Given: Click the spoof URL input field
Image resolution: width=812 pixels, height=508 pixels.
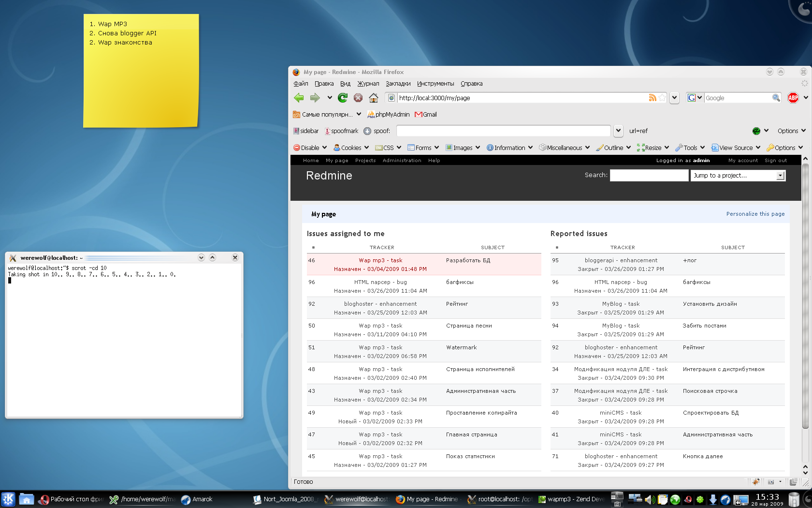Looking at the screenshot, I should coord(504,131).
